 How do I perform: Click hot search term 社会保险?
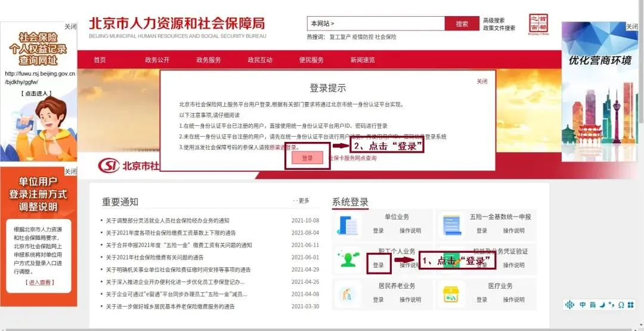point(386,37)
